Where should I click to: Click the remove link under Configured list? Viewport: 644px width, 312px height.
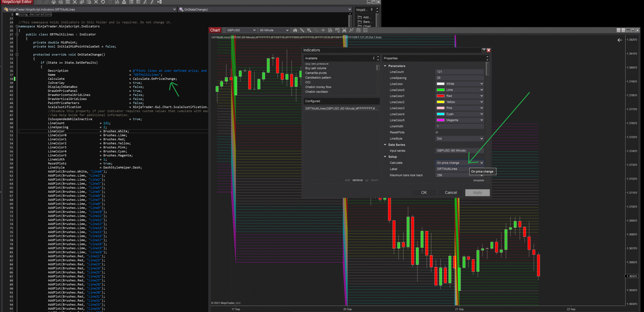click(358, 180)
